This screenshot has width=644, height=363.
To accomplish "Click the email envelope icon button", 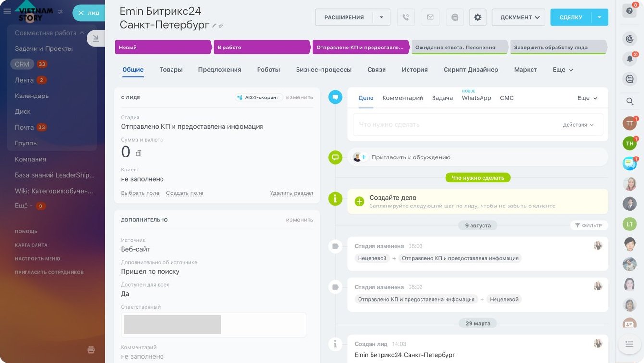I will 430,17.
